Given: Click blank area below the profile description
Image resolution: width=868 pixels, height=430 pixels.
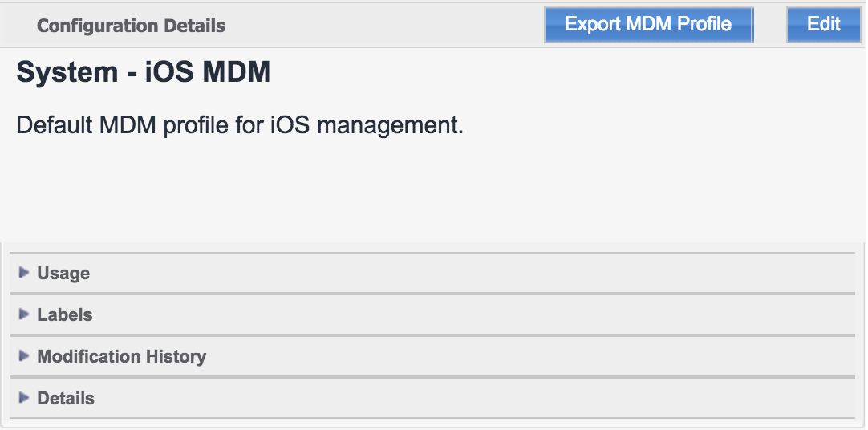Looking at the screenshot, I should click(433, 193).
